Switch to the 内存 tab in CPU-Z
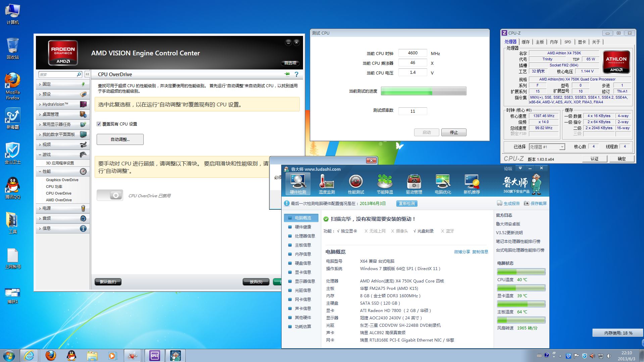Screen dimensions: 644x362 tap(554, 42)
